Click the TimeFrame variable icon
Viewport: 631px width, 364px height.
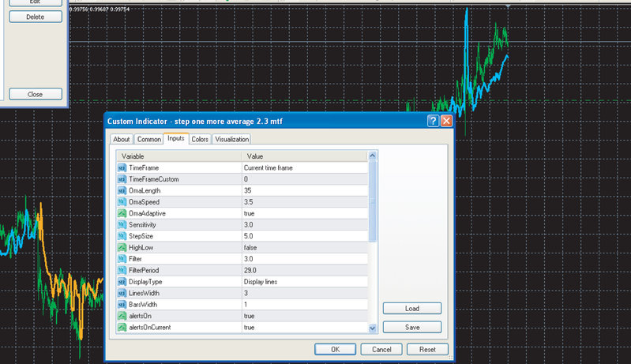coord(122,168)
